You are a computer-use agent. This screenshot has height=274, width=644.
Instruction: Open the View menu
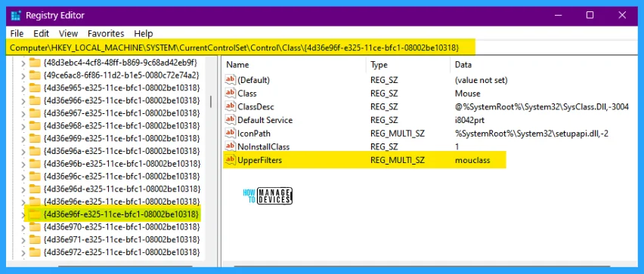68,34
